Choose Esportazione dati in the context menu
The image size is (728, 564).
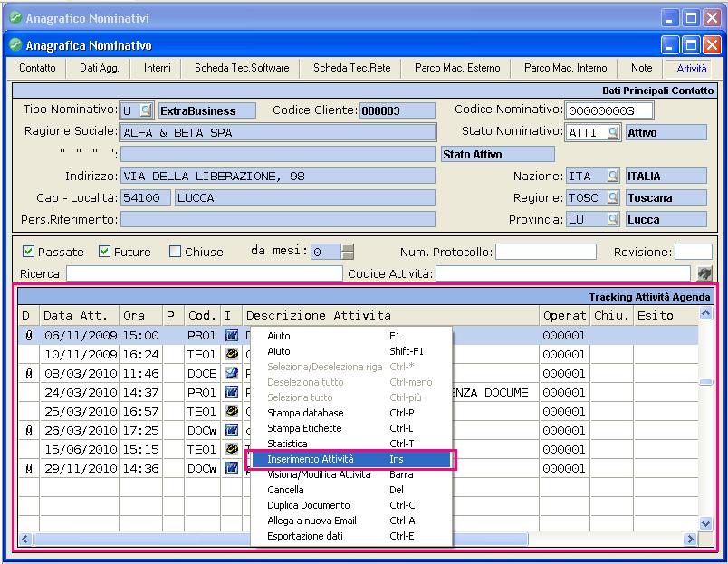(x=351, y=536)
